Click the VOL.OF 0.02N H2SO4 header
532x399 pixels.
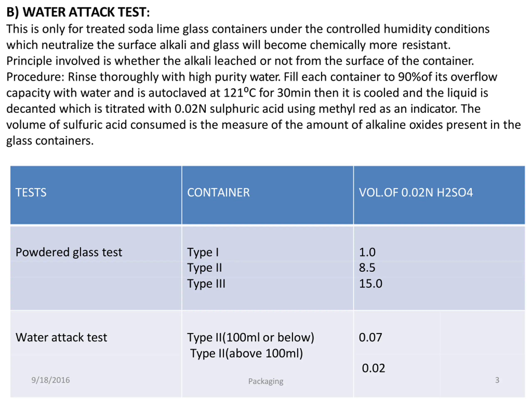tap(416, 192)
